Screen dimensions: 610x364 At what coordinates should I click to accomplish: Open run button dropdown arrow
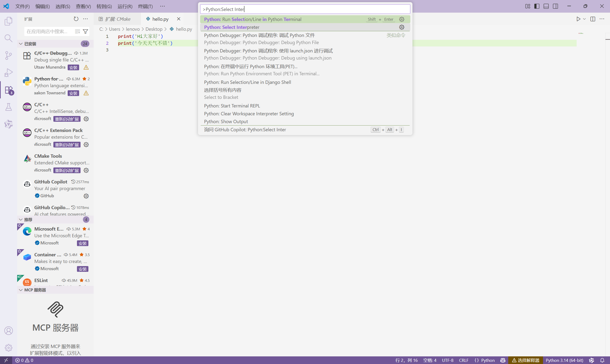tap(584, 19)
